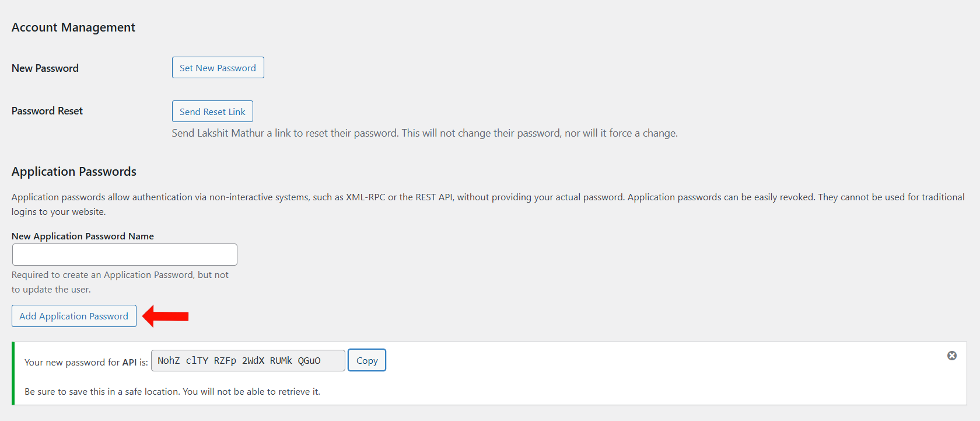Click the Password Reset row label

(x=47, y=111)
